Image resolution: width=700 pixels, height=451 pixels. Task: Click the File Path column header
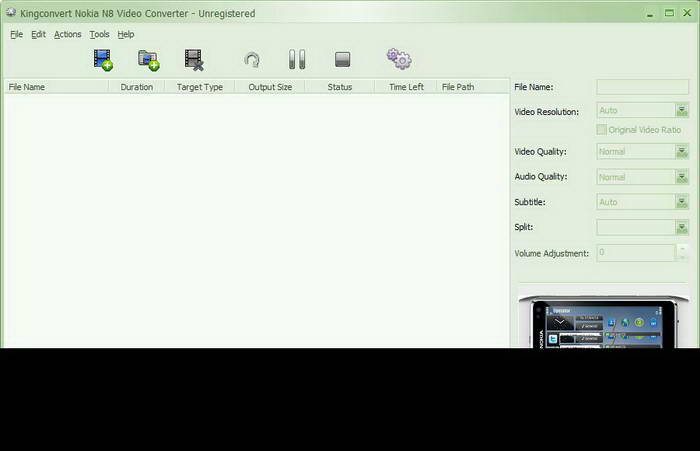[x=473, y=87]
